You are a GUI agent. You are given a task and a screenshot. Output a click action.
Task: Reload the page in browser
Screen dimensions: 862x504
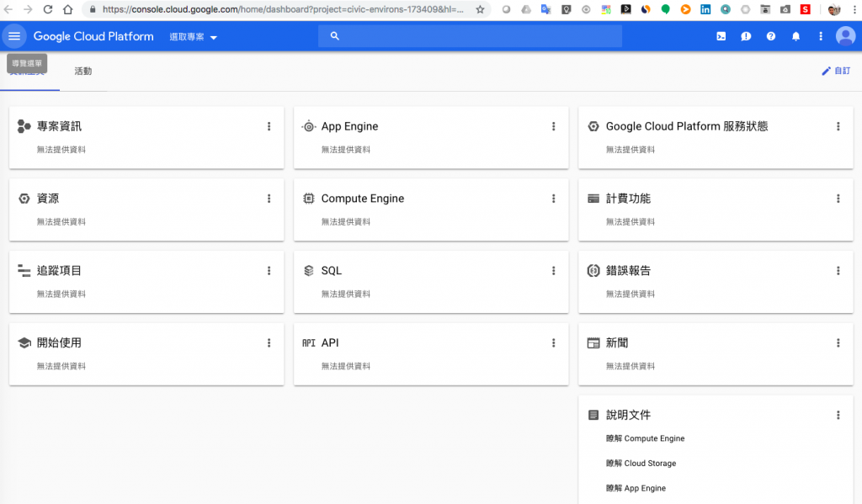[48, 9]
